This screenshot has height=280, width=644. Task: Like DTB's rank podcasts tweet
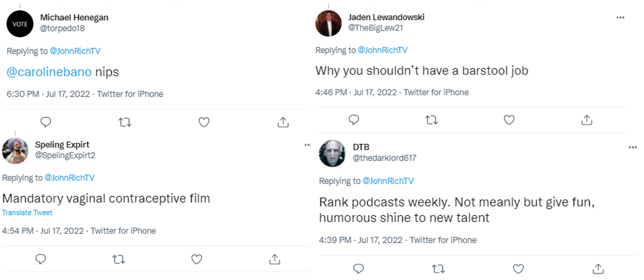coord(518,269)
